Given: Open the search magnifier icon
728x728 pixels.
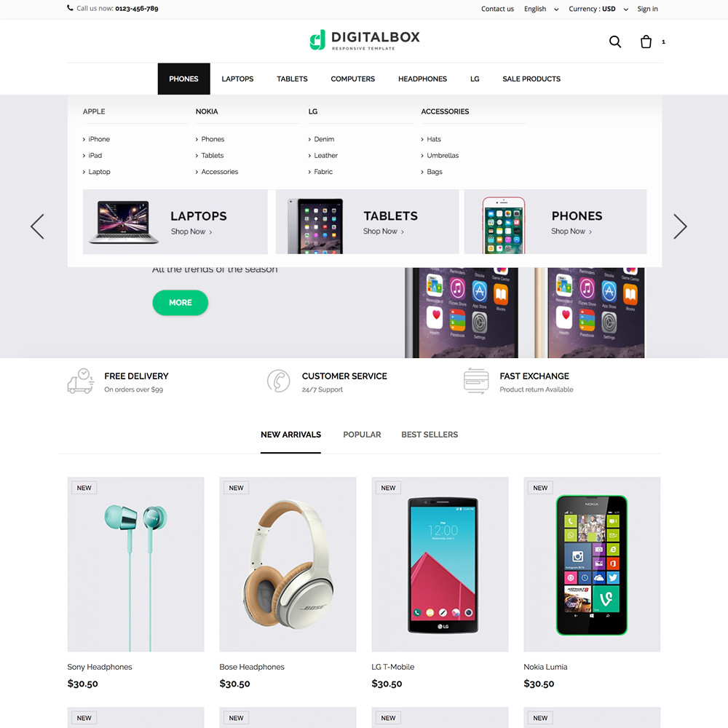Looking at the screenshot, I should tap(614, 41).
